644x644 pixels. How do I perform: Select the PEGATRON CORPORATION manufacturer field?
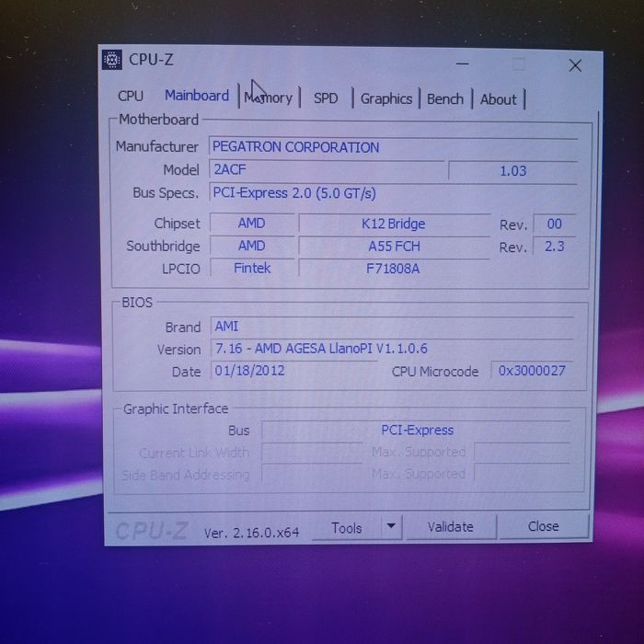tap(393, 147)
